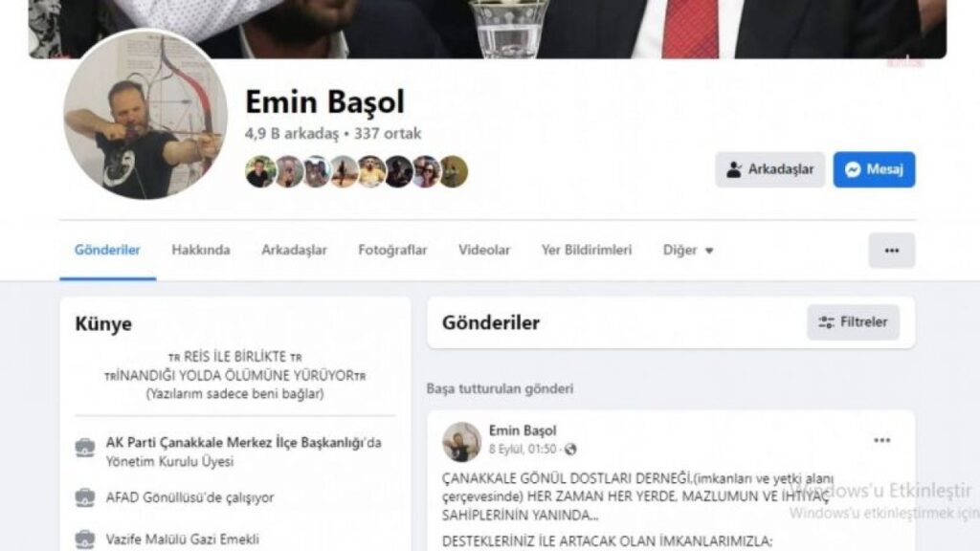Click the large round profile picture
Image resolution: width=980 pixels, height=551 pixels.
[145, 116]
